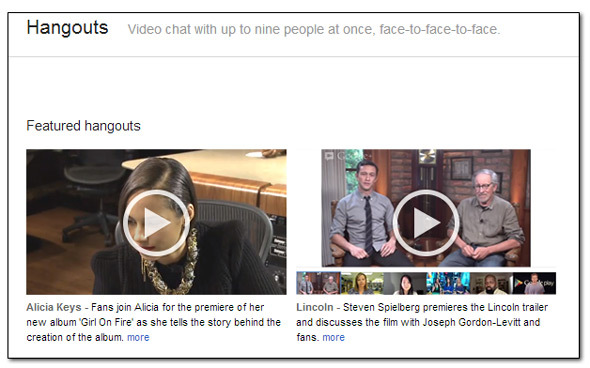Play the Lincoln trailer hangout video

click(426, 223)
